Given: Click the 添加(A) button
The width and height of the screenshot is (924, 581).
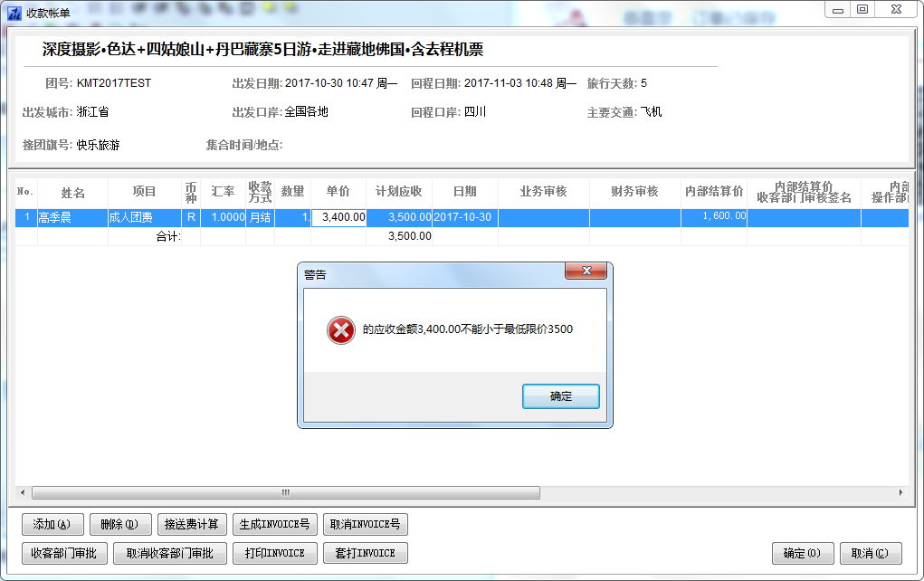Looking at the screenshot, I should 52,524.
